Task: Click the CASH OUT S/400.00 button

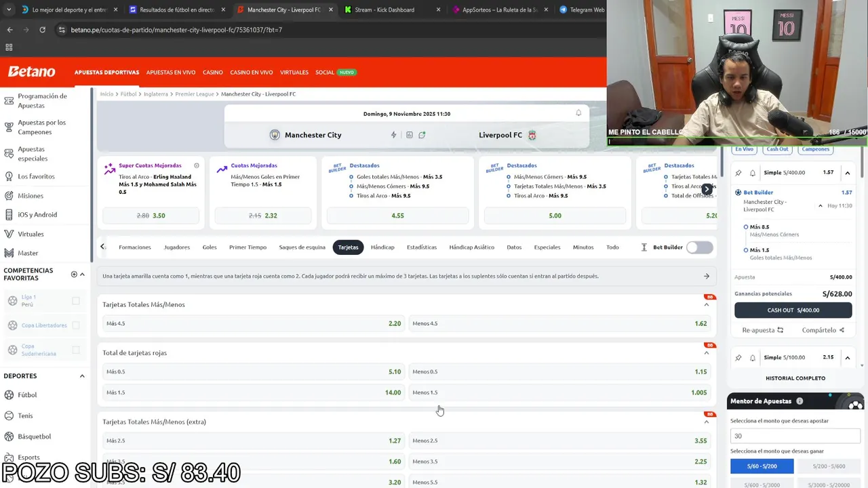Action: pos(793,310)
